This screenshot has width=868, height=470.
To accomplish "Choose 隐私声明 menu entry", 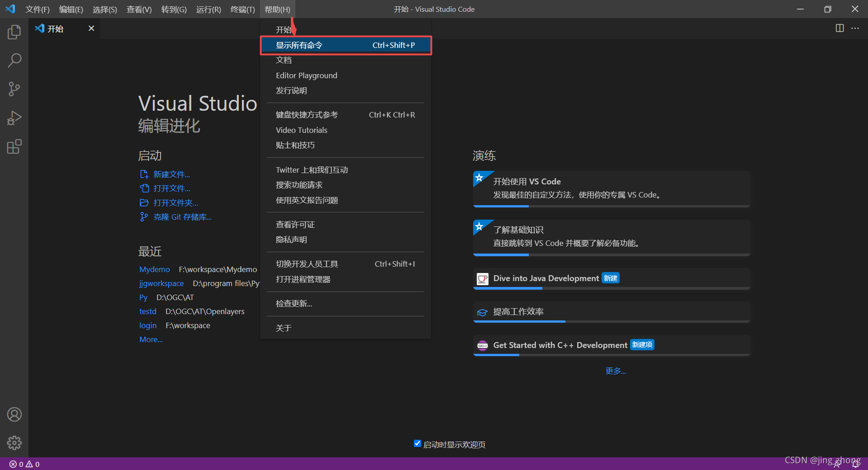I will 346,240.
